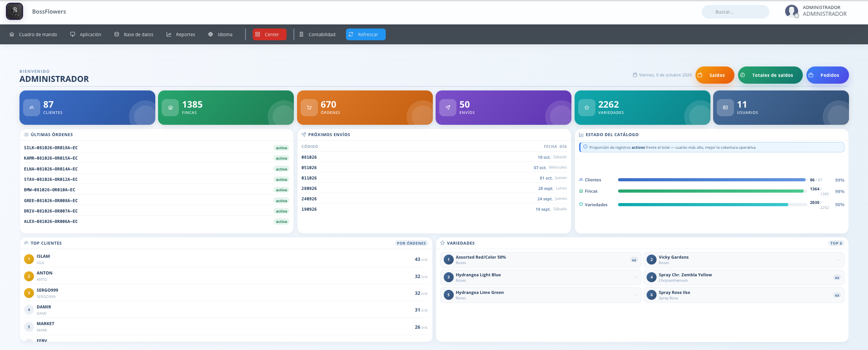Click the POR ÓRDENES badge
Viewport: 868px width, 350px height.
(x=411, y=243)
